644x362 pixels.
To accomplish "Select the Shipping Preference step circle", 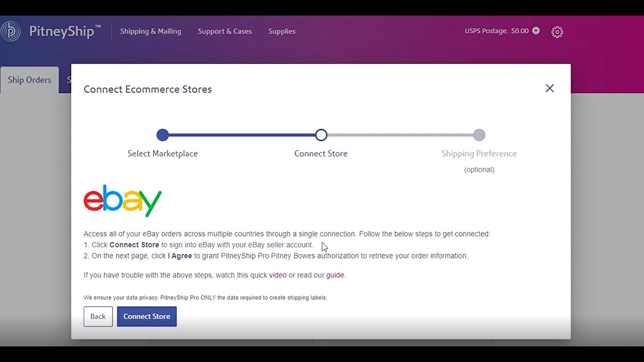I will [479, 135].
